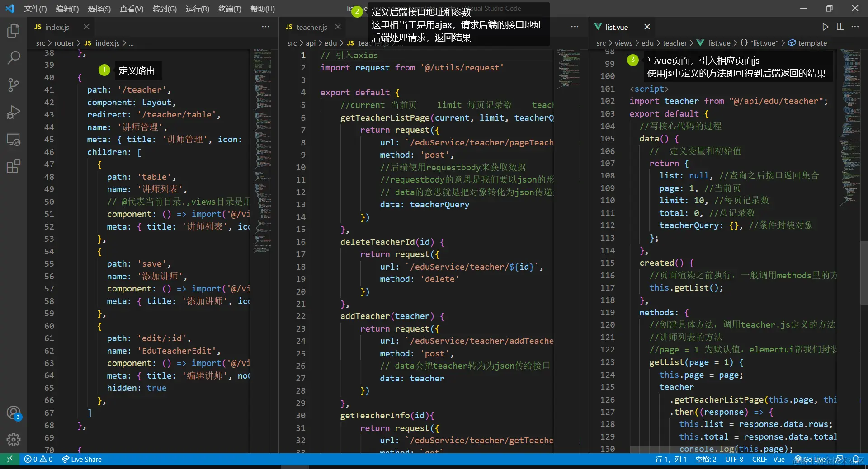
Task: Open the Run and Debug view
Action: 14,112
